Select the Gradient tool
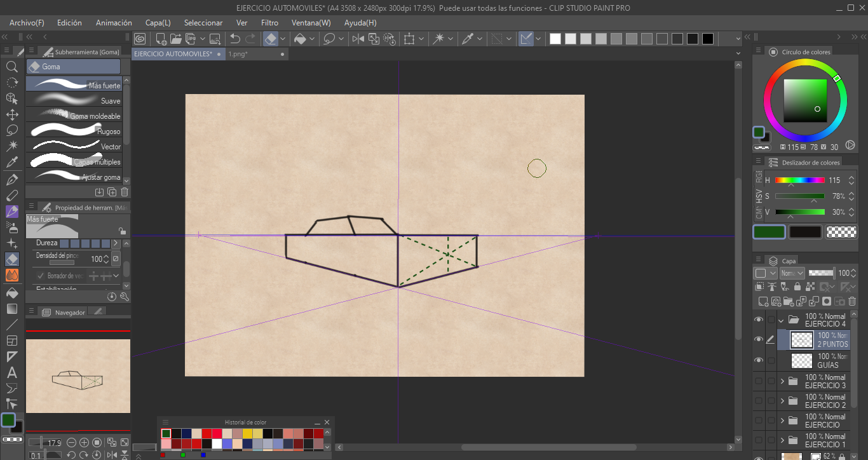The image size is (868, 460). click(x=11, y=309)
